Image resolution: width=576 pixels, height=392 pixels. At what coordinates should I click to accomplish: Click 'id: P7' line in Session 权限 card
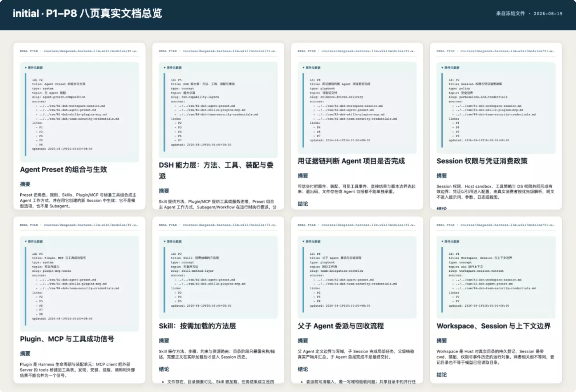(x=454, y=80)
